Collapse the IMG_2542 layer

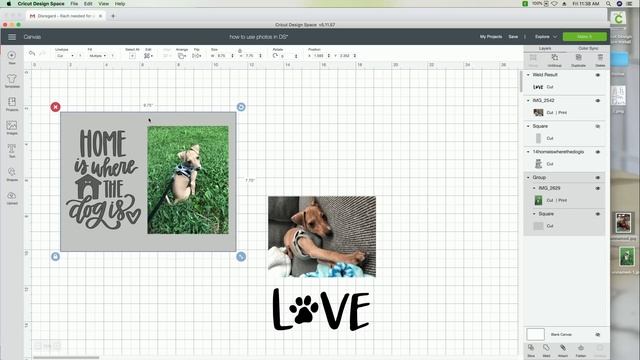[x=528, y=100]
